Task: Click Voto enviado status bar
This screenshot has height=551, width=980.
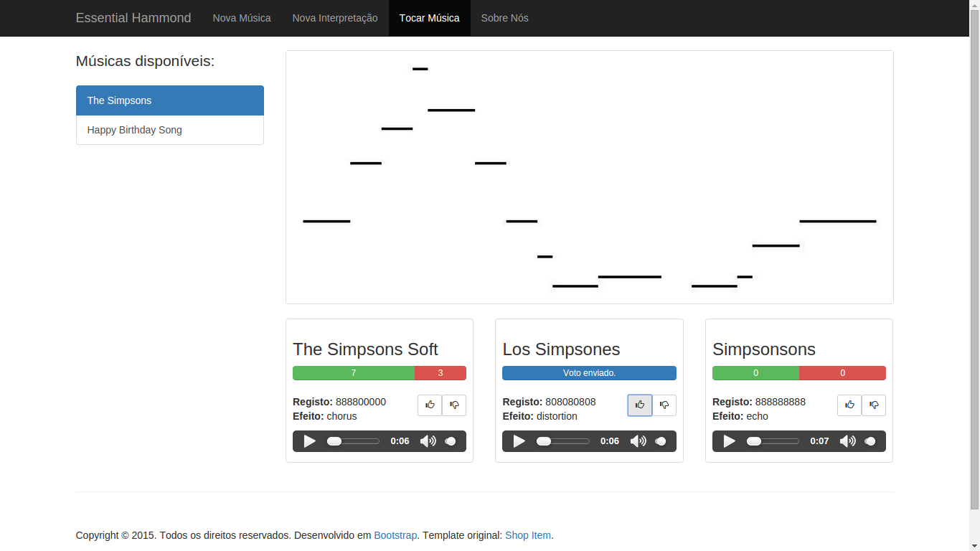Action: click(x=589, y=373)
